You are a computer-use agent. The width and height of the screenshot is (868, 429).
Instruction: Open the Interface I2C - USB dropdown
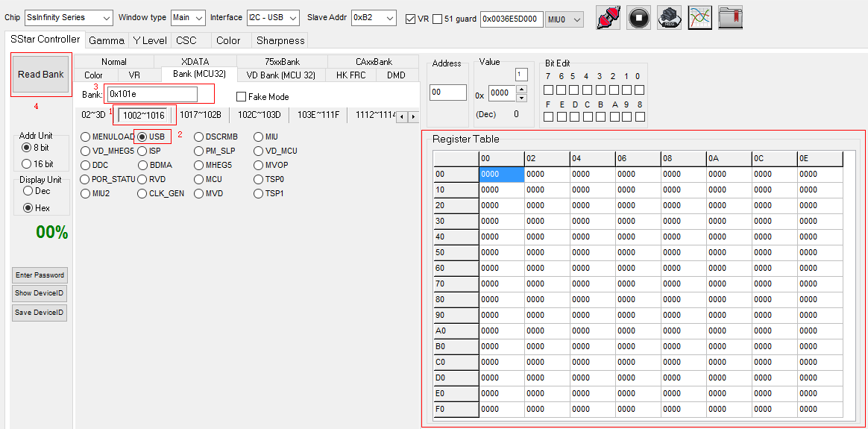coord(272,18)
